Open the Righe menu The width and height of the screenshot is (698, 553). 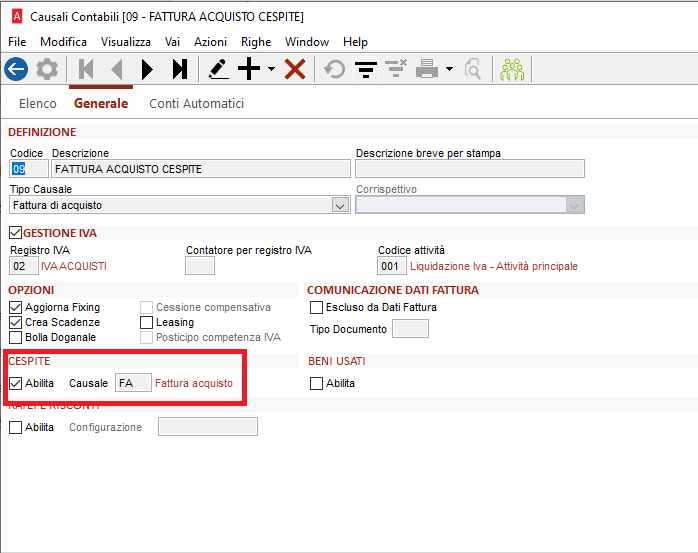point(256,42)
